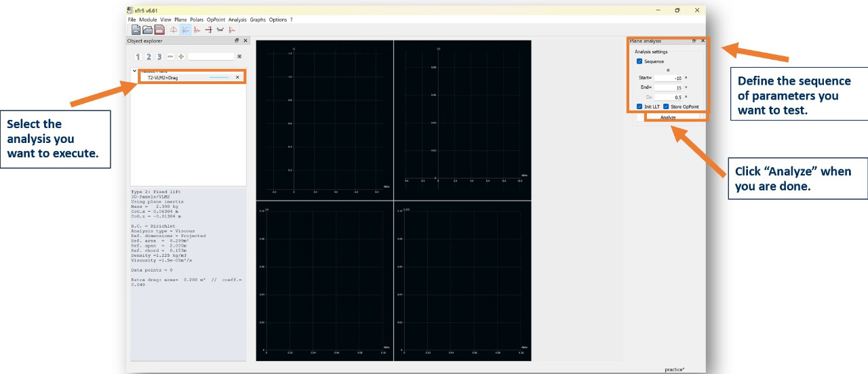Open the Analysis menu
This screenshot has height=374, width=868.
coord(237,20)
